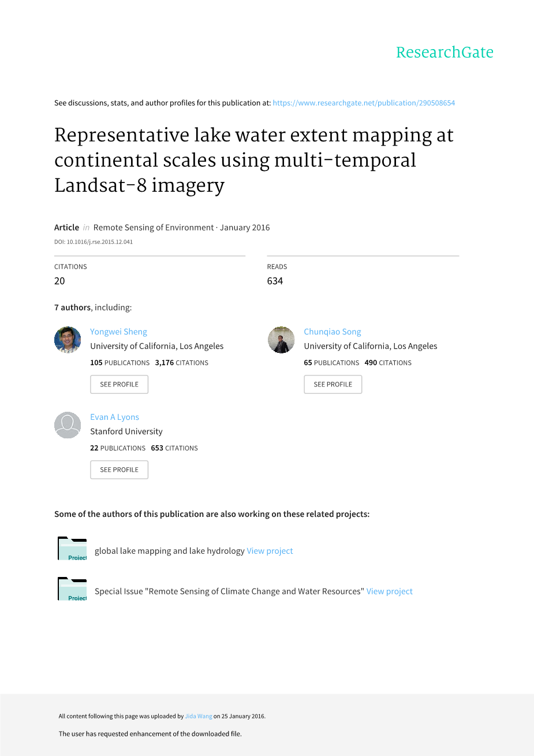
Task: Click the ResearchGate logo
Action: click(x=445, y=53)
